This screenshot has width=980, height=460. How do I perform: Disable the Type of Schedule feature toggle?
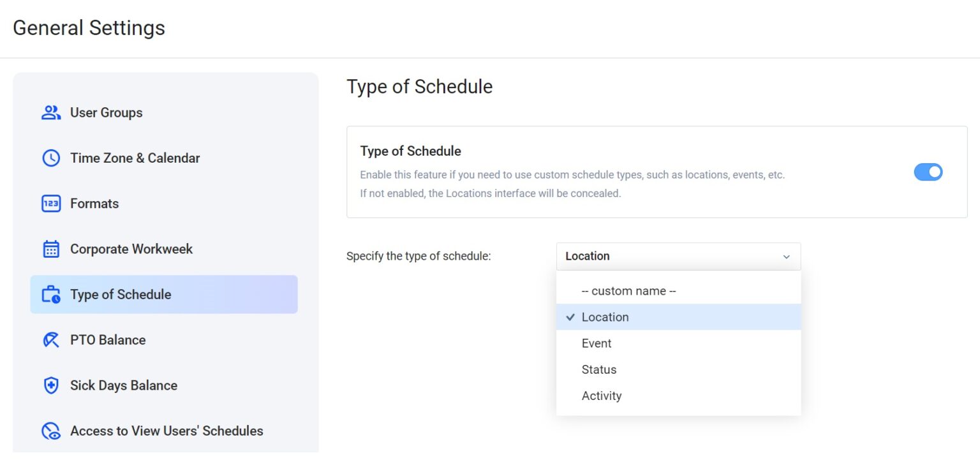pos(928,172)
